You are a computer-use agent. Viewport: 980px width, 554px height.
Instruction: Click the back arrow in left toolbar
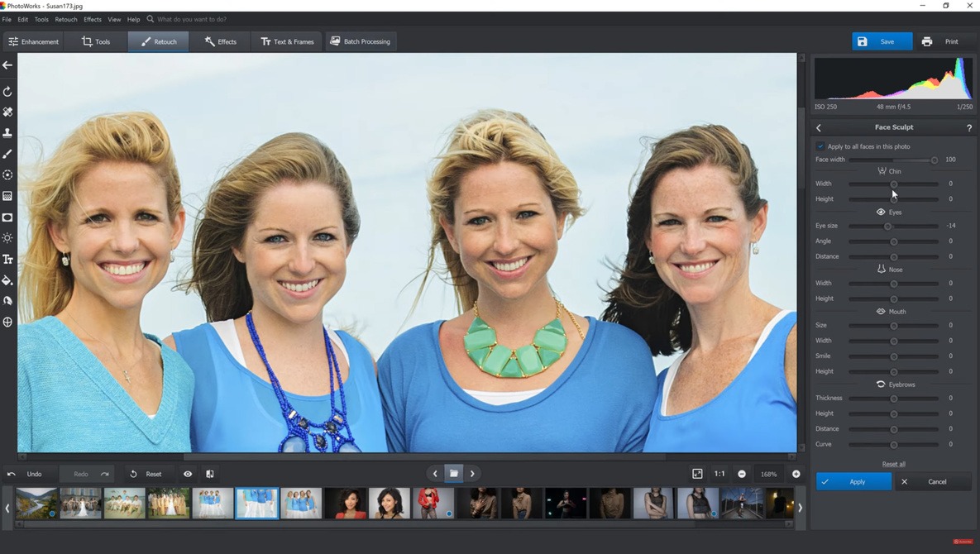7,65
